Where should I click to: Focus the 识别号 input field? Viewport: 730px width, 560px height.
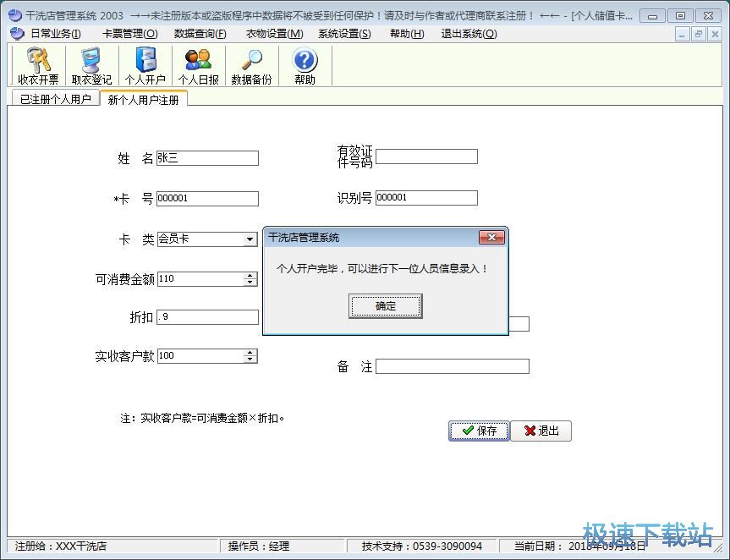[x=426, y=197]
